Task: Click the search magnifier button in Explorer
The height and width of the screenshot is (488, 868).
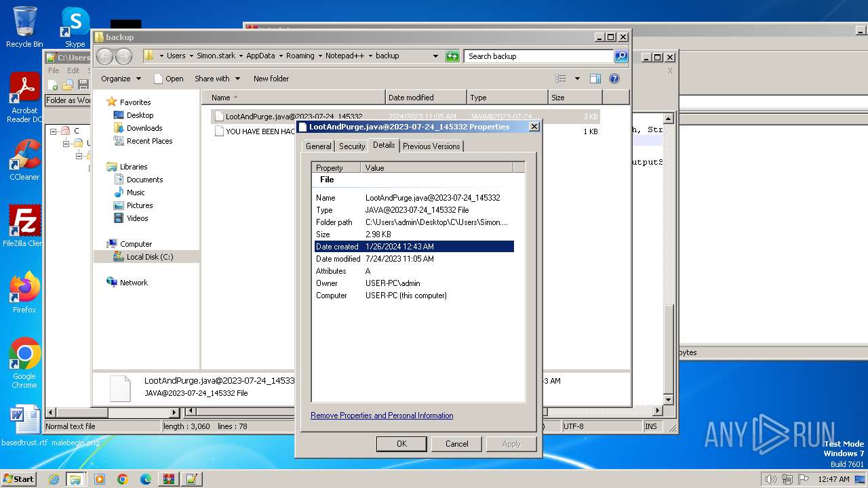Action: click(x=621, y=56)
